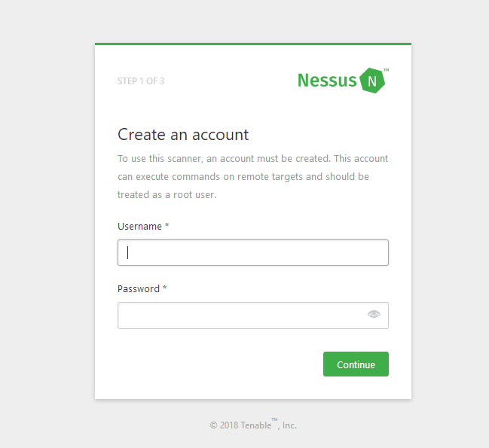489x448 pixels.
Task: Select the STEP 1 OF 3 indicator
Action: (141, 81)
